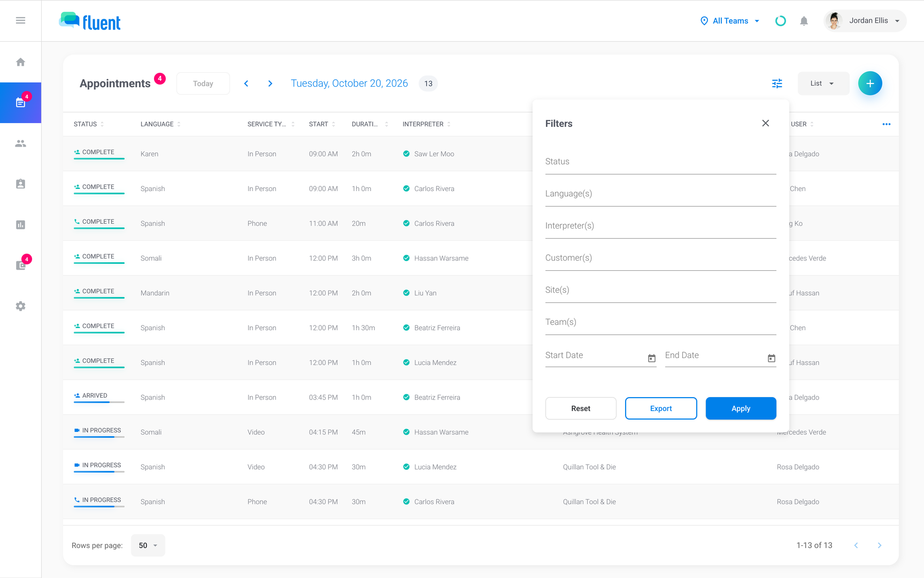Screen dimensions: 924x578
Task: Go to previous day arrow
Action: [246, 83]
